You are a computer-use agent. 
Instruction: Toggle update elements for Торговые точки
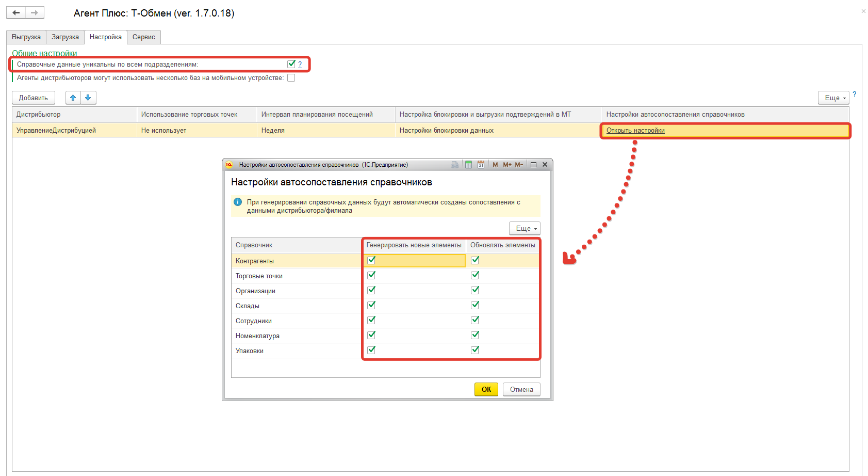[x=475, y=275]
